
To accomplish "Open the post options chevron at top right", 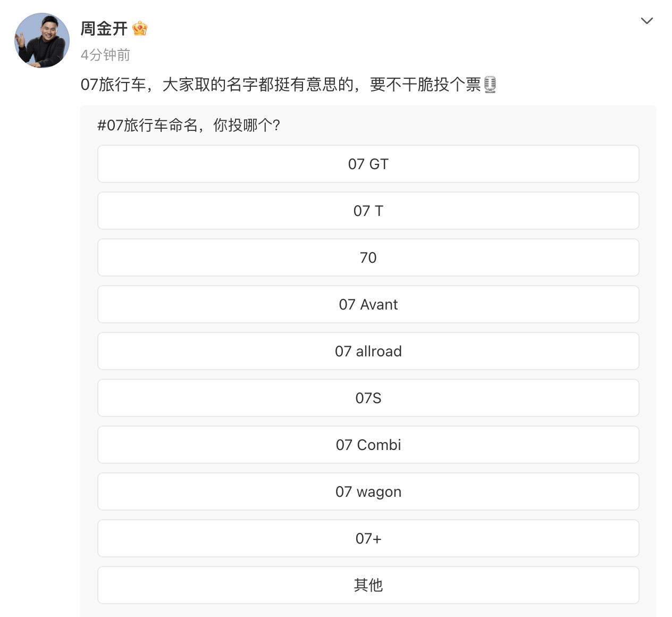I will click(647, 21).
